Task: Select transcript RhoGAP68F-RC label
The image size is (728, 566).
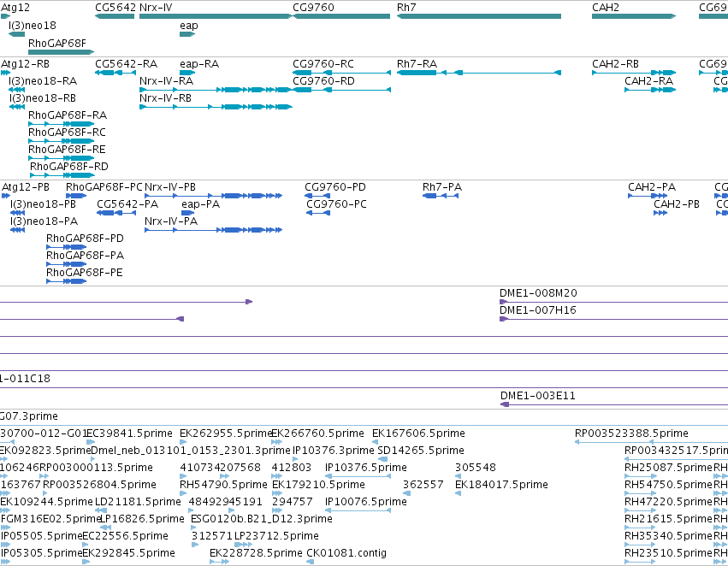Action: point(67,133)
